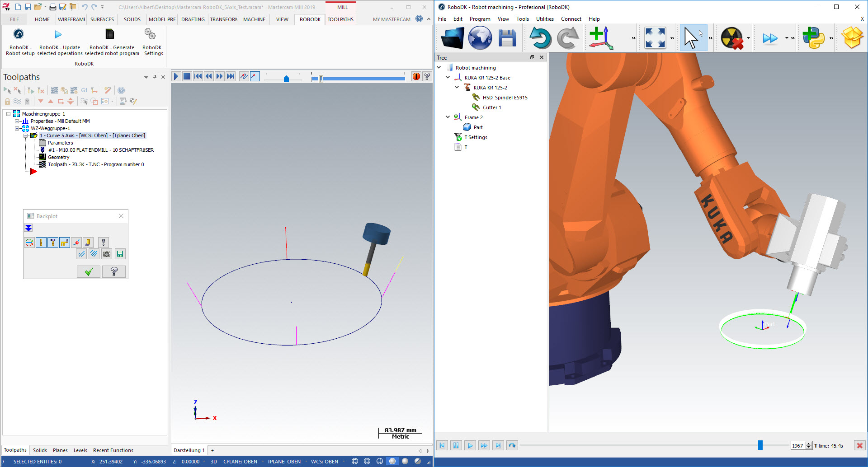Open RoboDK Settings gear icon
The image size is (868, 467).
tap(150, 34)
